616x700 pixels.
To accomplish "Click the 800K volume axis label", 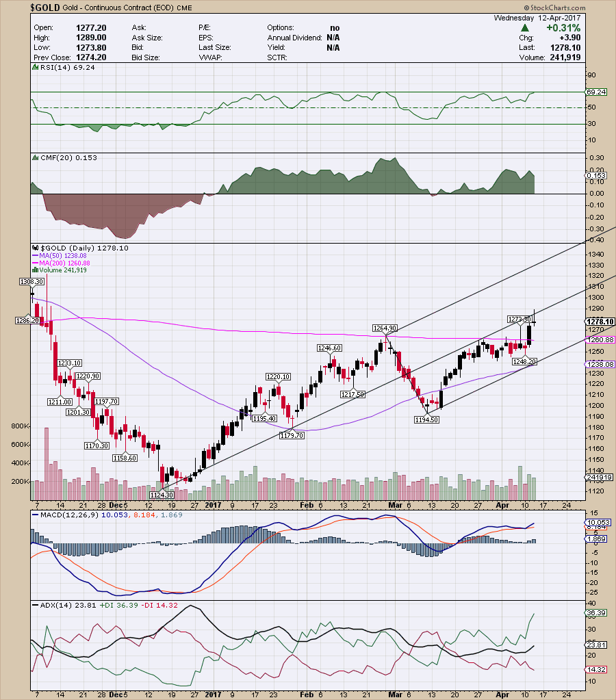I will click(x=20, y=426).
